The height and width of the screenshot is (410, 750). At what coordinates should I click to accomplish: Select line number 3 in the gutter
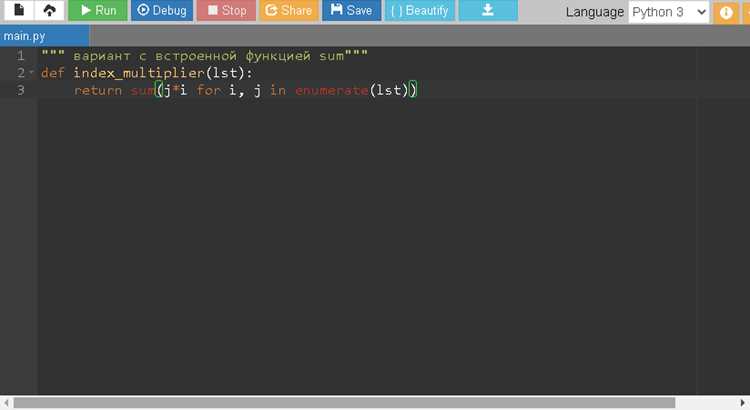point(21,90)
